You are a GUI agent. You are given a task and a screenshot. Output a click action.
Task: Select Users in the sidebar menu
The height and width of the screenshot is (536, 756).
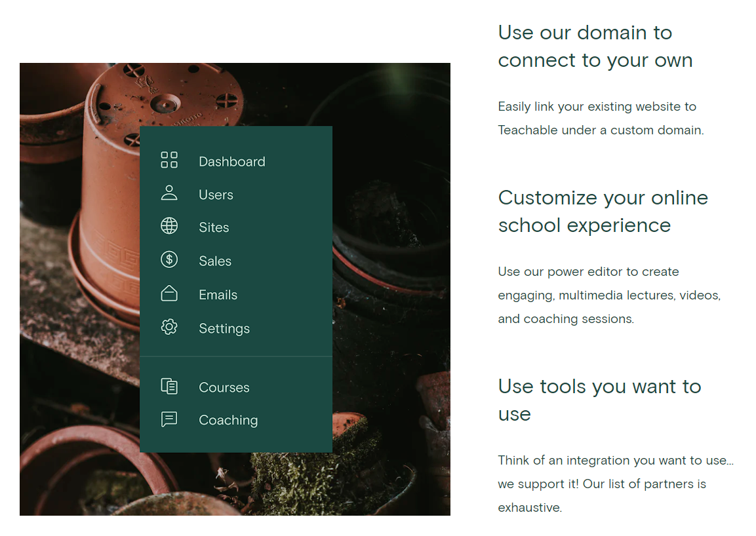[x=216, y=195]
